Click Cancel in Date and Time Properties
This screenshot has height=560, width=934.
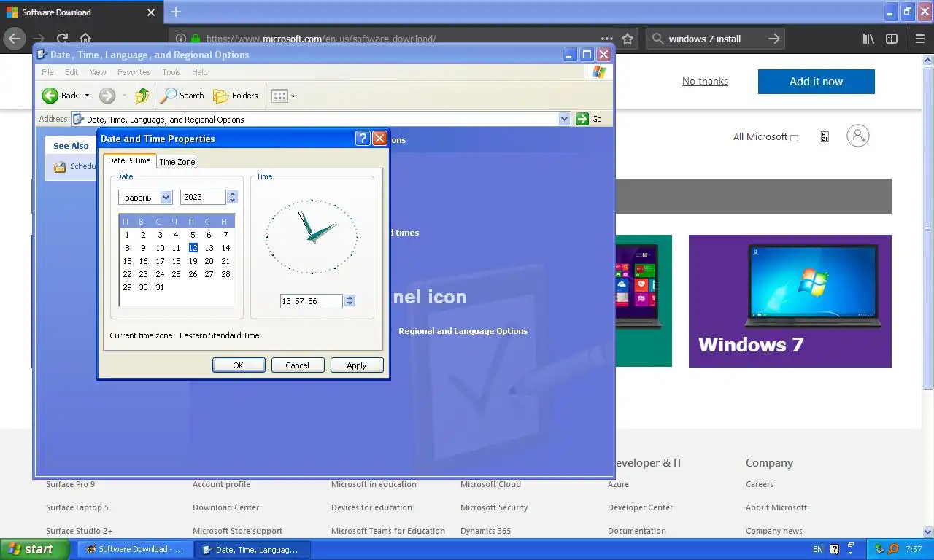pyautogui.click(x=298, y=365)
